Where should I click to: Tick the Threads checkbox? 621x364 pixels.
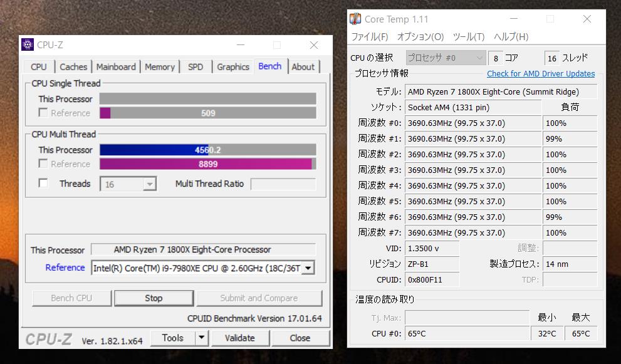43,184
